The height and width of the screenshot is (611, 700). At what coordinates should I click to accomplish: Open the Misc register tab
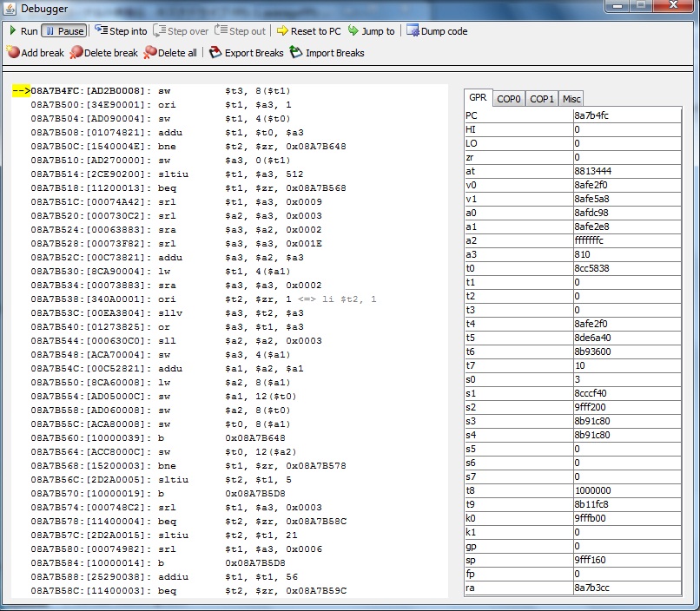click(x=571, y=99)
